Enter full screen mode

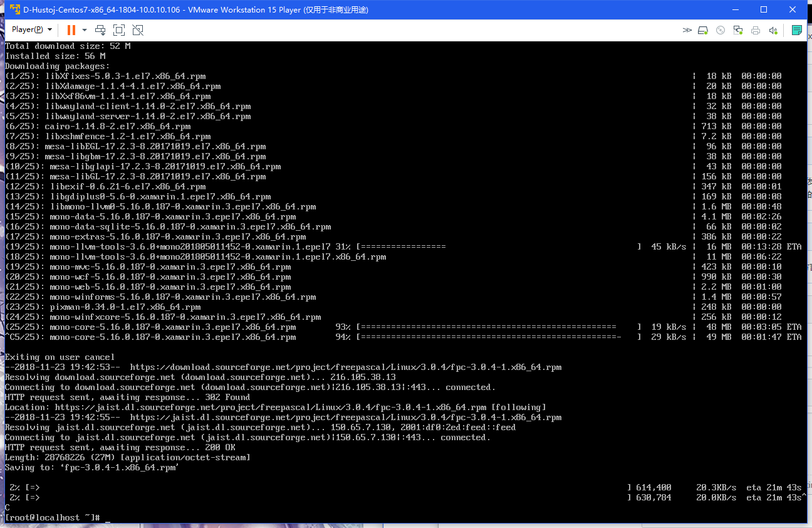click(119, 29)
